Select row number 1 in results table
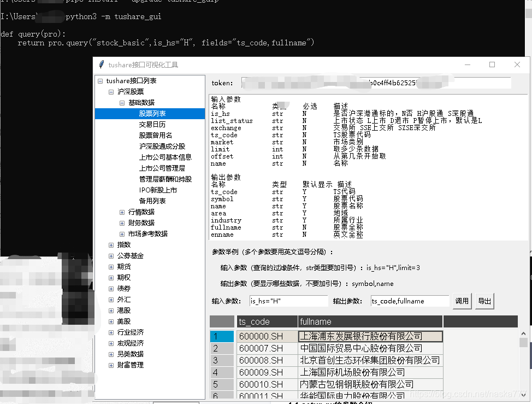The height and width of the screenshot is (404, 532). point(222,336)
